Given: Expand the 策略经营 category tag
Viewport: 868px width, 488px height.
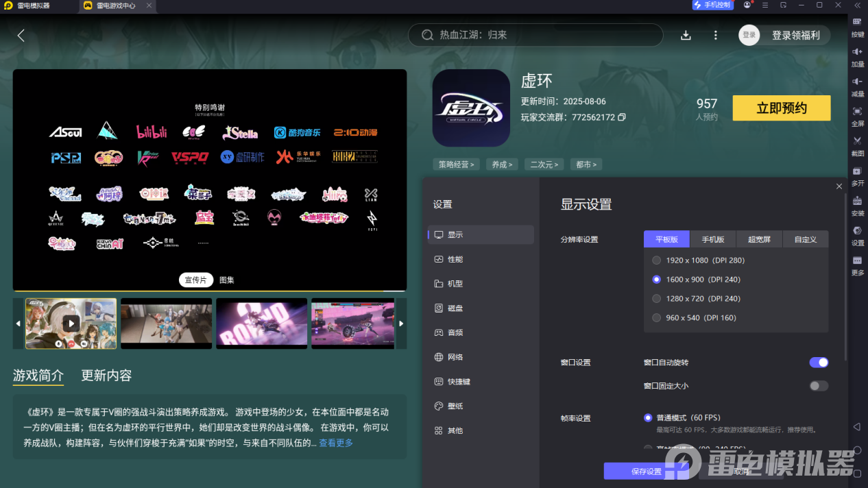Looking at the screenshot, I should (456, 164).
